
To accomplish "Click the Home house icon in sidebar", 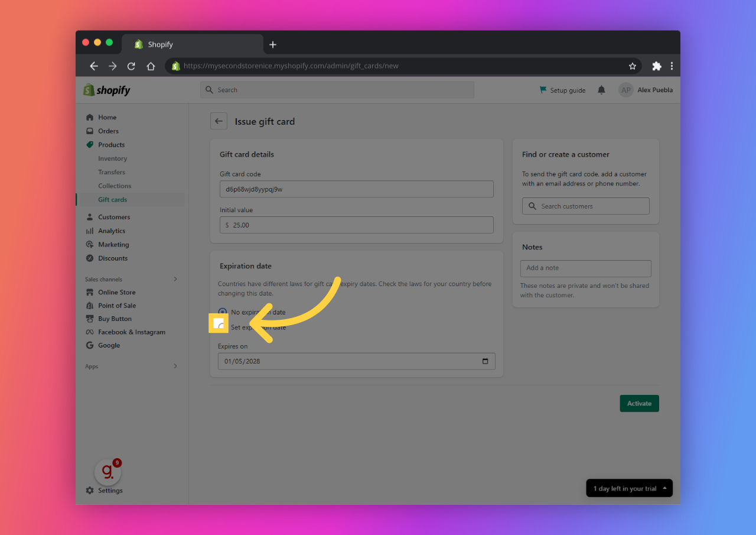I will 90,117.
